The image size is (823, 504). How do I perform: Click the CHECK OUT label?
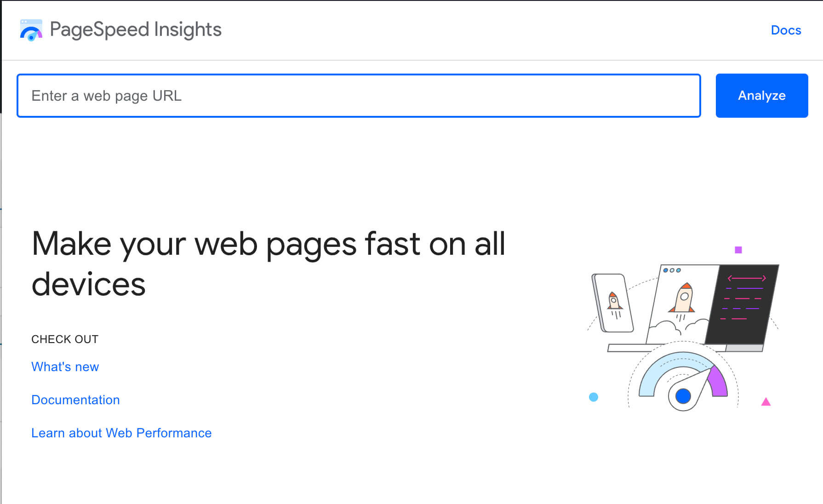65,339
